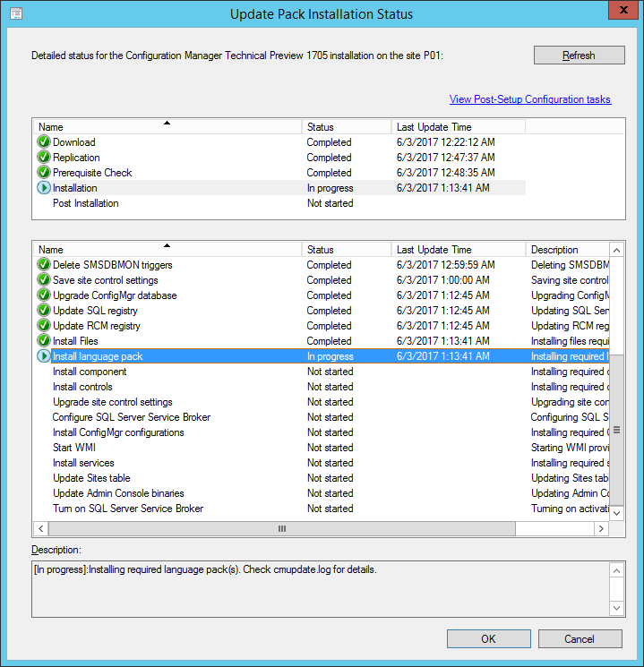Click the down arrow of the task list scrollbar
644x667 pixels.
pos(616,513)
